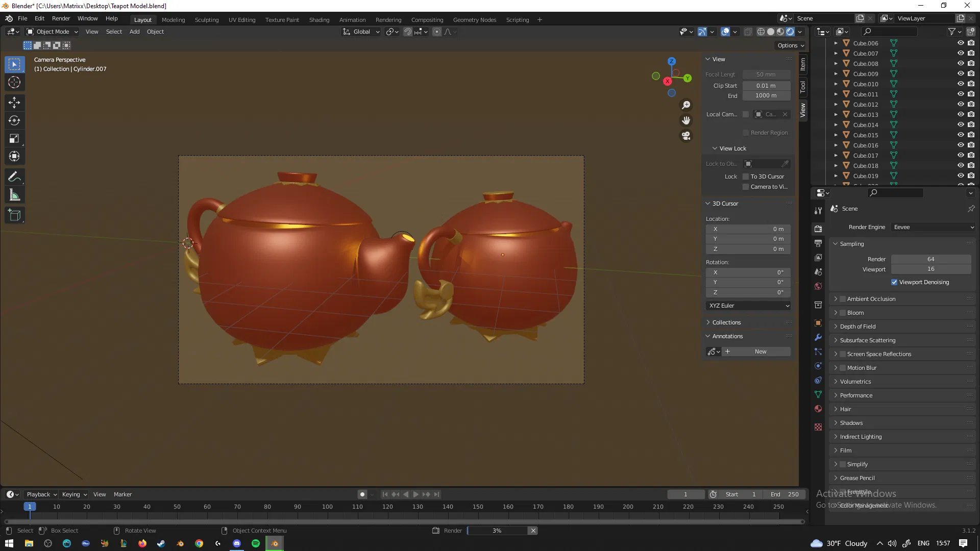980x551 pixels.
Task: Open the Render Engine dropdown
Action: pyautogui.click(x=933, y=227)
